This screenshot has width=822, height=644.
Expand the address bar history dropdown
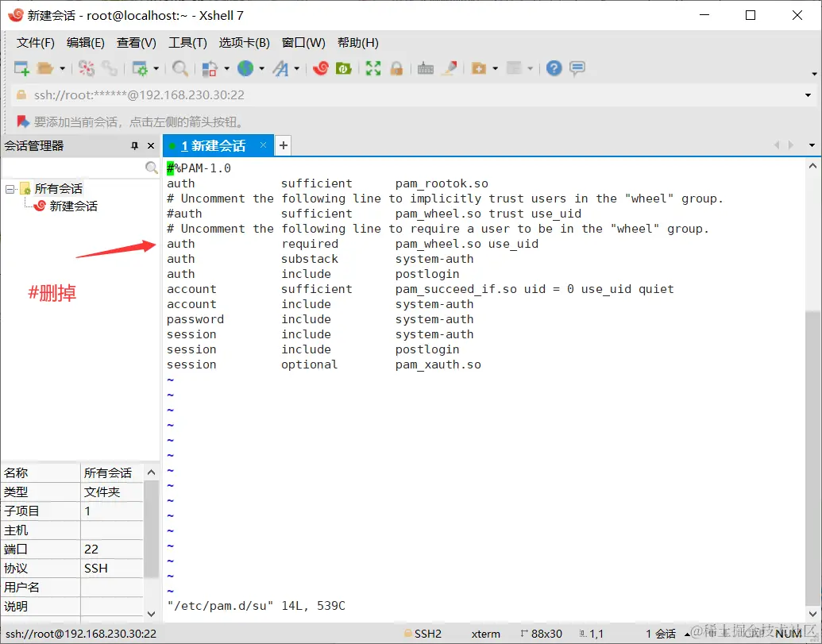click(808, 95)
